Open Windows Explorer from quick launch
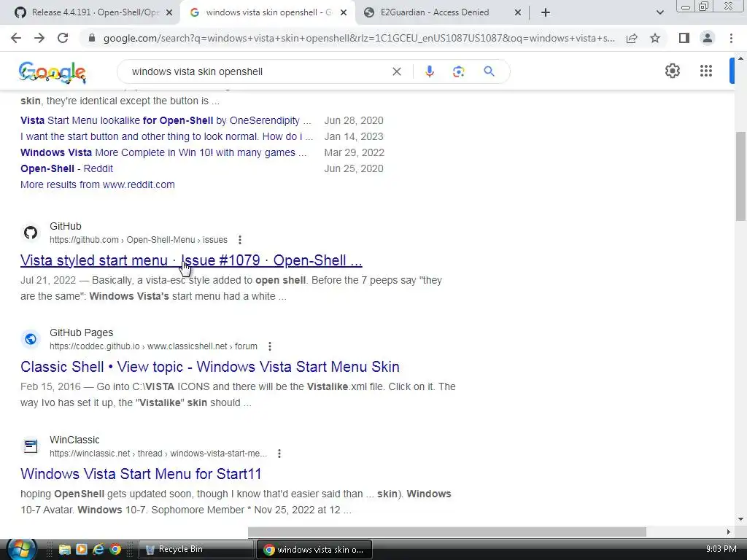The image size is (747, 560). 64,550
